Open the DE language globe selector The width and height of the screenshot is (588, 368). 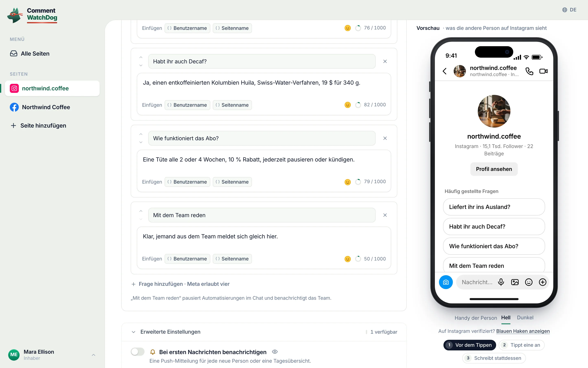(x=569, y=10)
